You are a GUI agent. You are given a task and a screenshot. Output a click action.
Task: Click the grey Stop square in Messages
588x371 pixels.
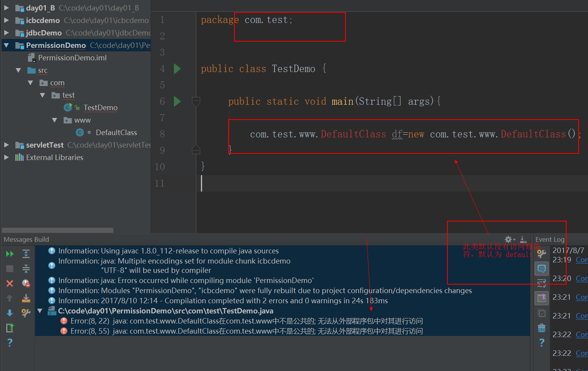10,269
